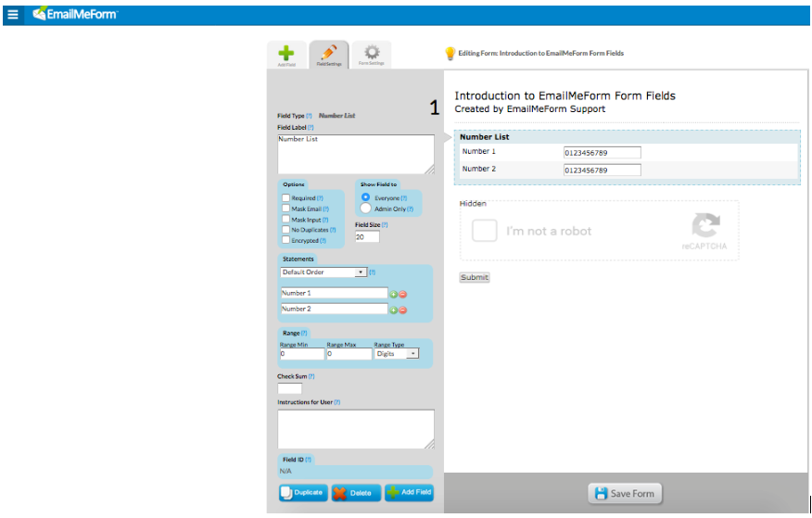Click the Number 2 preview input
The width and height of the screenshot is (812, 518).
pyautogui.click(x=603, y=171)
